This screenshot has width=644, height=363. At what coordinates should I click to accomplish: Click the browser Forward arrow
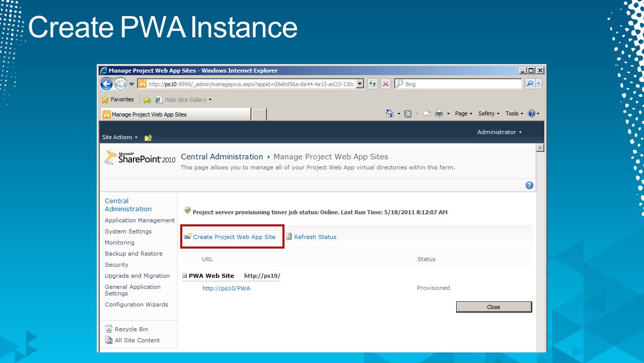[x=120, y=84]
